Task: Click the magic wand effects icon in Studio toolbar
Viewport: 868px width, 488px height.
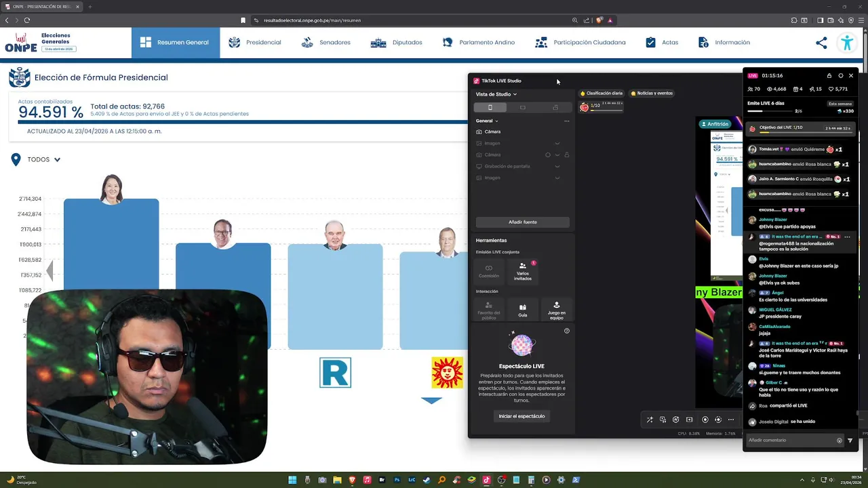Action: pos(650,420)
